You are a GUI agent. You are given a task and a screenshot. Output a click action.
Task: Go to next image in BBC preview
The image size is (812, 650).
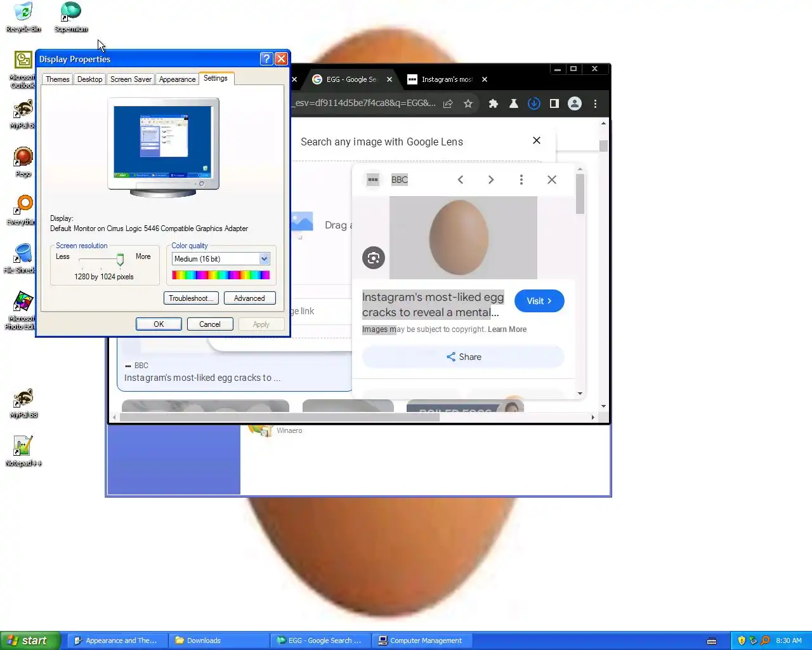[491, 180]
